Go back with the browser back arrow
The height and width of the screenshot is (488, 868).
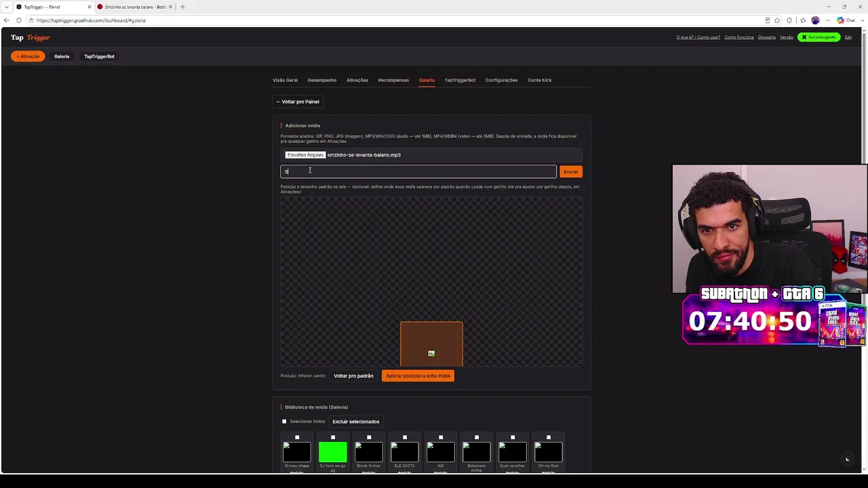point(7,20)
